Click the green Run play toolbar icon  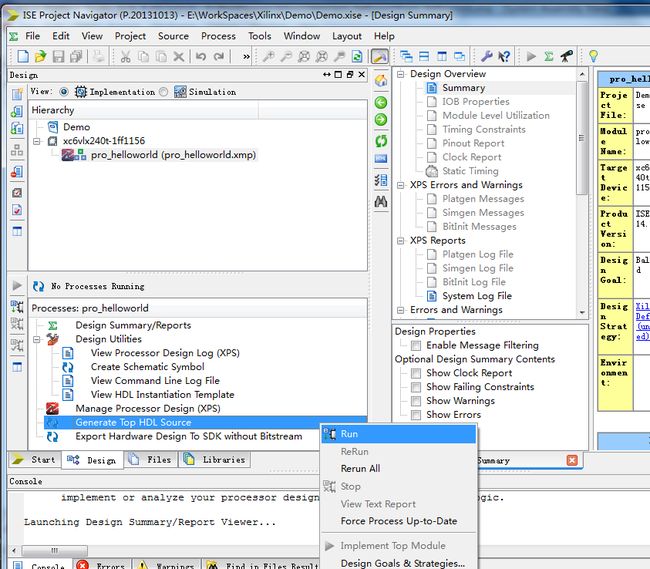[x=531, y=56]
